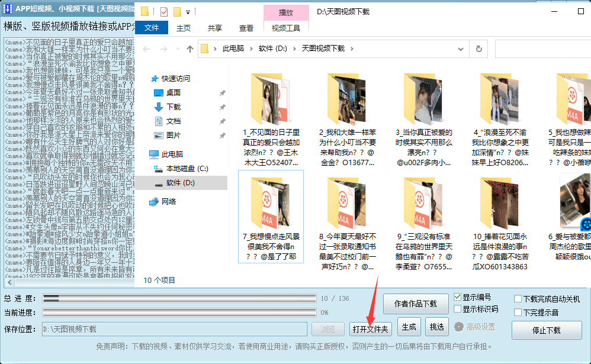Click the Up arrow navigation icon
The height and width of the screenshot is (364, 591).
[190, 49]
